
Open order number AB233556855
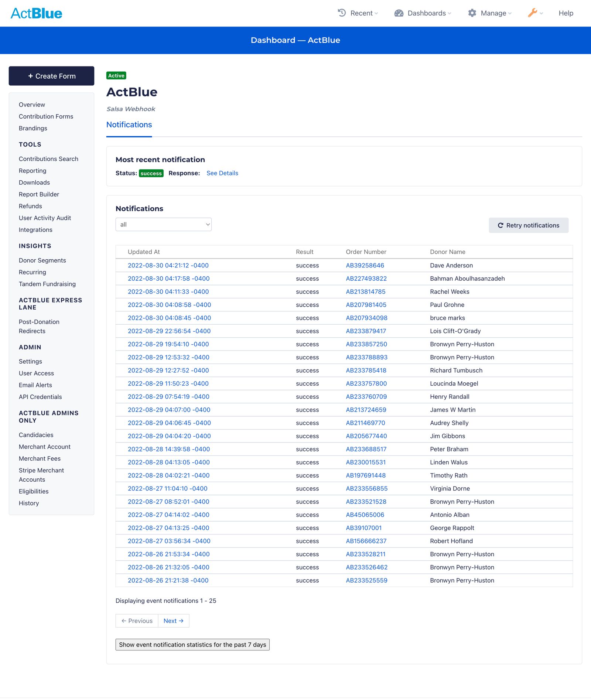pos(366,489)
